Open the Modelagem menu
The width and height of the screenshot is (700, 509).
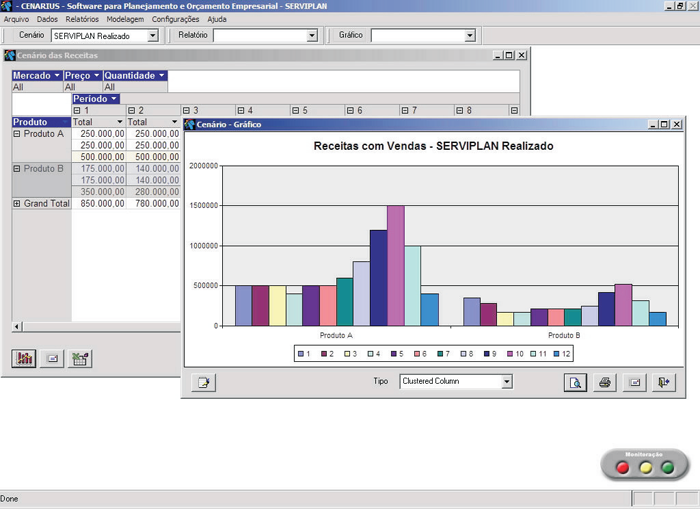[125, 19]
